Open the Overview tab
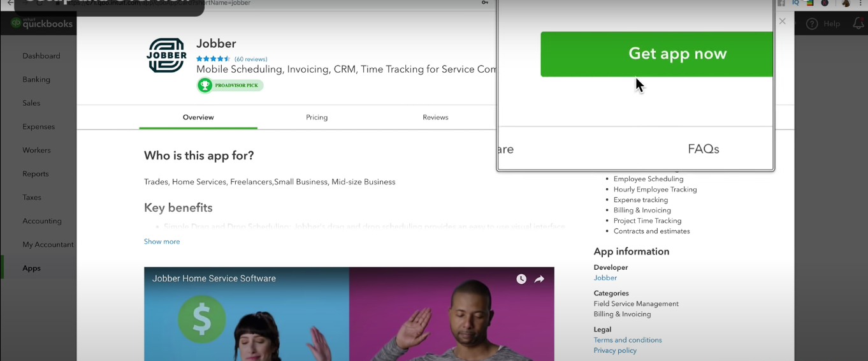Screen dimensions: 868x361 198,117
